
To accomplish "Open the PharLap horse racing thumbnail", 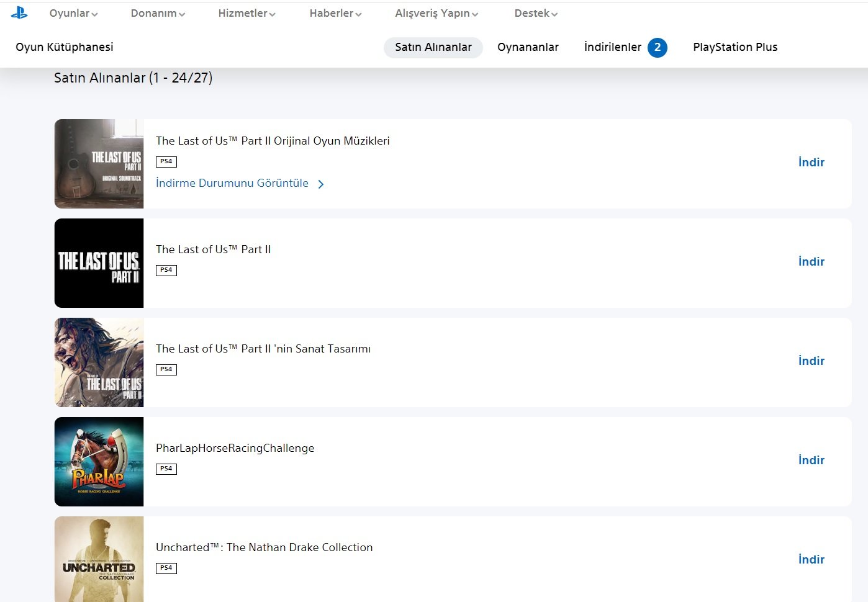I will coord(99,462).
